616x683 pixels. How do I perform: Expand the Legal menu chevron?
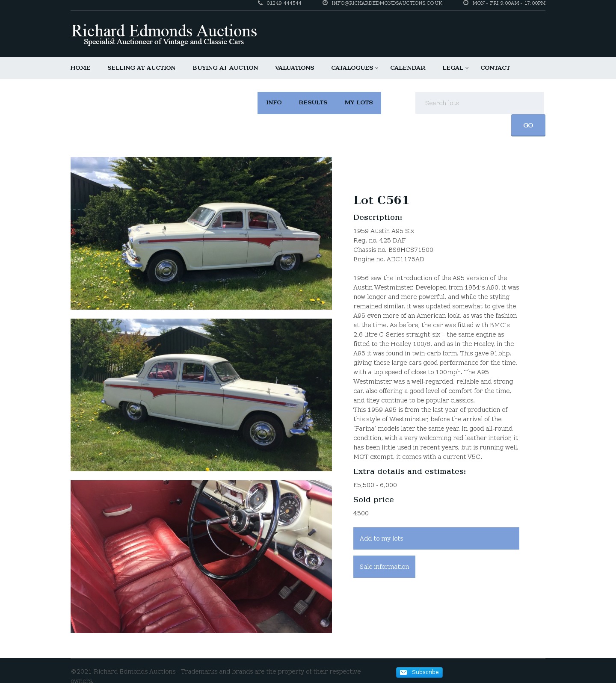tap(467, 68)
